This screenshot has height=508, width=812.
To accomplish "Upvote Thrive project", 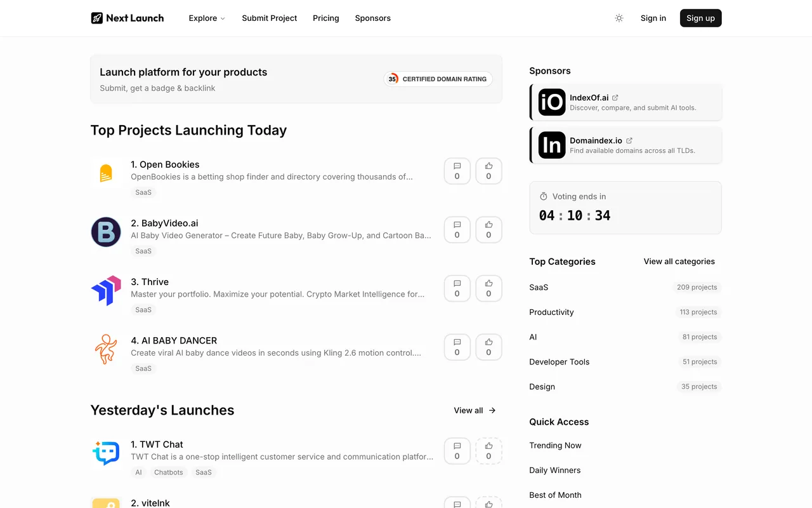I will click(488, 288).
